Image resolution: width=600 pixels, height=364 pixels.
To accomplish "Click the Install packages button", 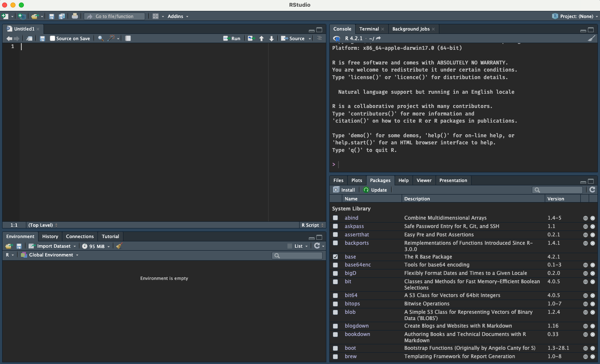I will [x=344, y=190].
